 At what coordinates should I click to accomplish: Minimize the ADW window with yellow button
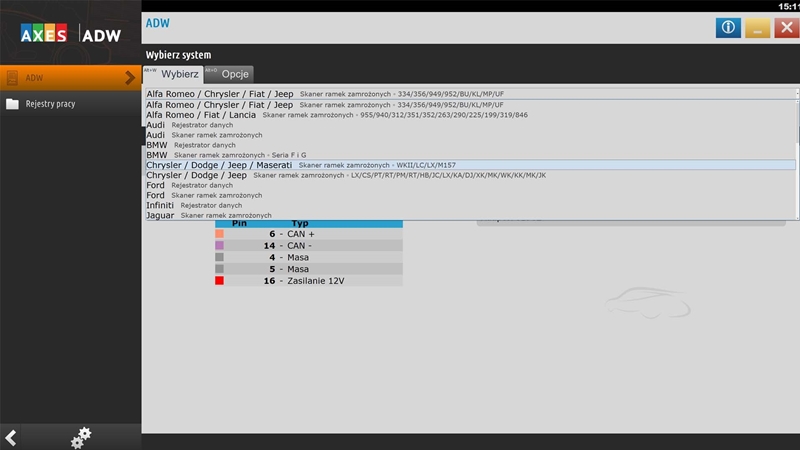pyautogui.click(x=758, y=28)
